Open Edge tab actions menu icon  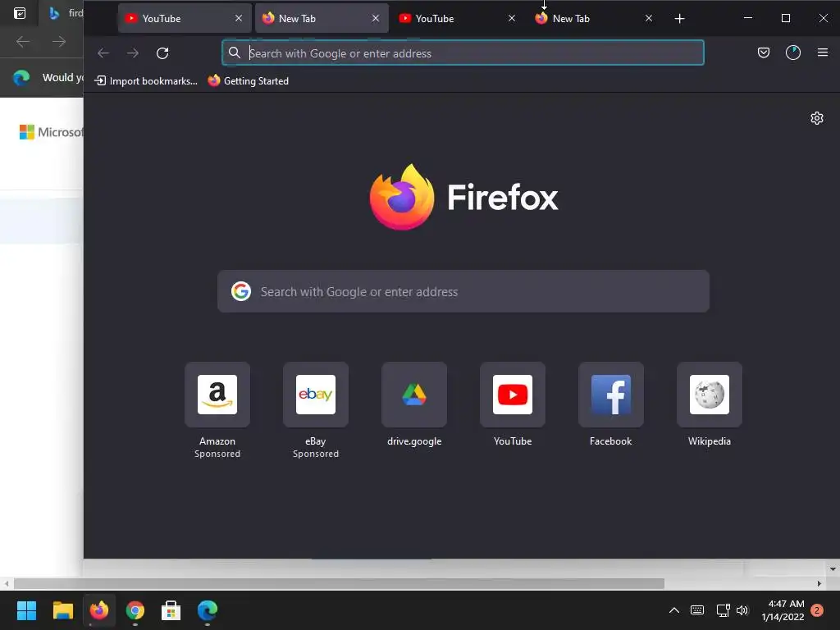tap(20, 13)
